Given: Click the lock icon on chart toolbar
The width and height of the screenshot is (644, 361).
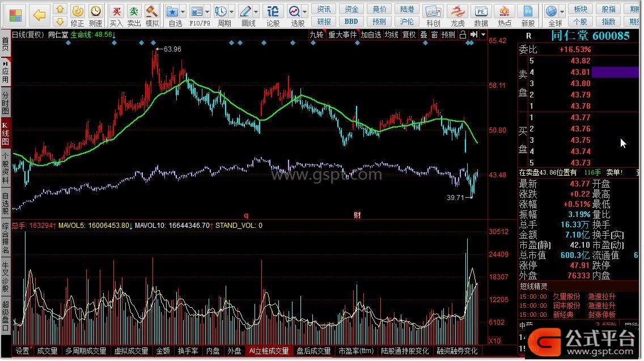Looking at the screenshot, I should point(463,35).
